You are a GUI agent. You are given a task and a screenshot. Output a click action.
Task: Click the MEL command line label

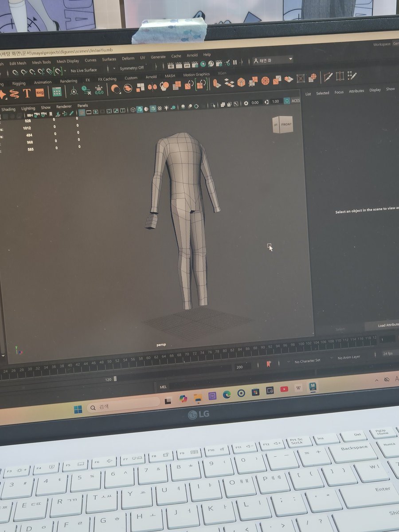point(163,387)
